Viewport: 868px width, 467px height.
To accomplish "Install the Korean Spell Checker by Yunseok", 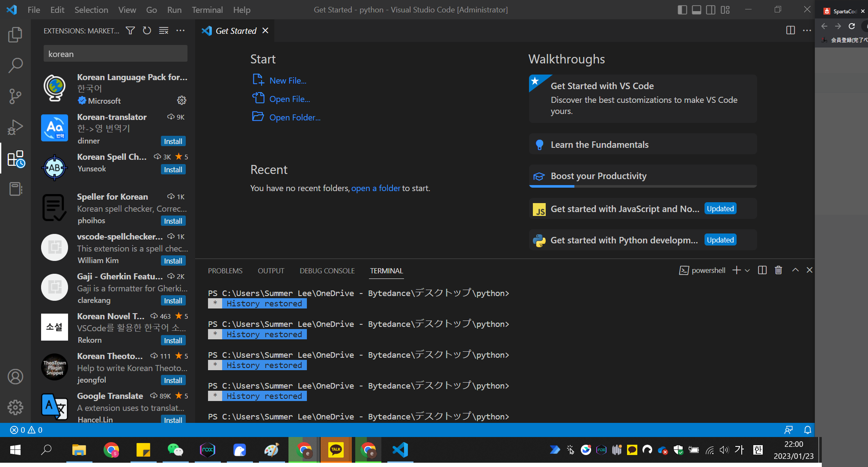I will 173,169.
